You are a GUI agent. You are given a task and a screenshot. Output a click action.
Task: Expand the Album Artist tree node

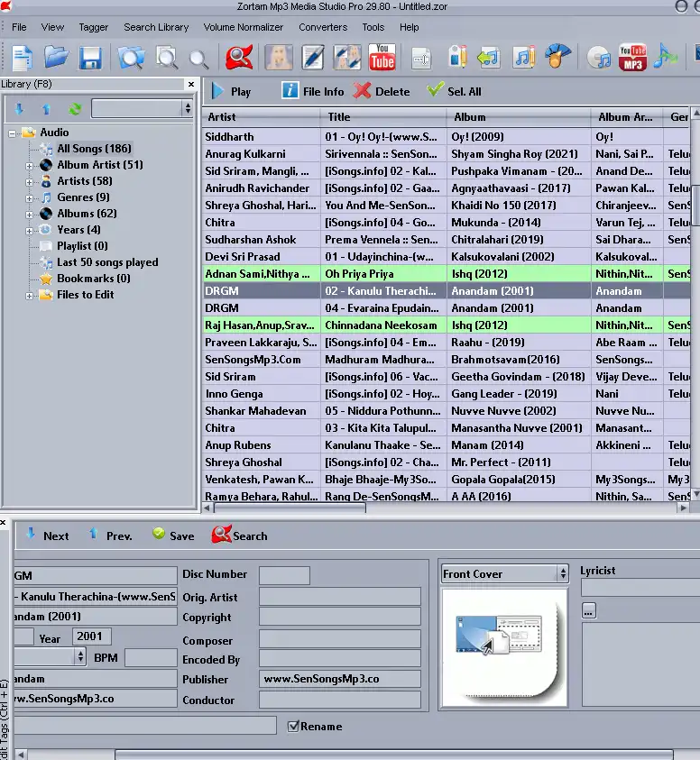pos(30,166)
